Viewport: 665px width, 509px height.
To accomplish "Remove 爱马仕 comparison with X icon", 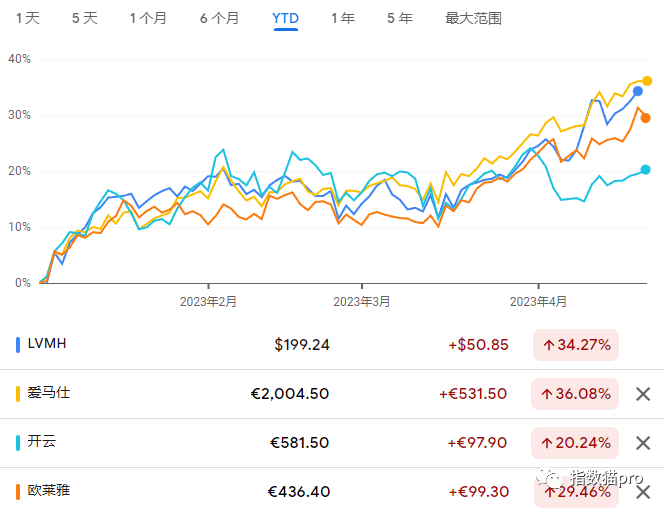I will pyautogui.click(x=643, y=394).
